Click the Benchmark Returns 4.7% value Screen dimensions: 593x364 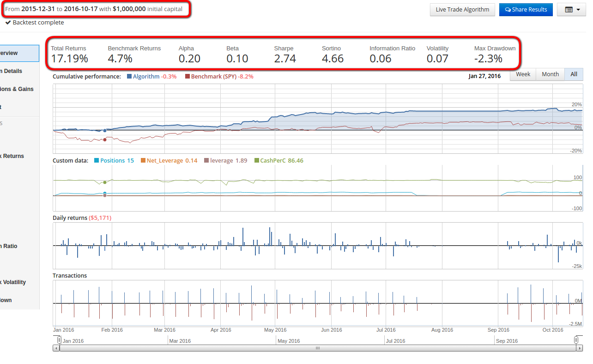[x=120, y=59]
